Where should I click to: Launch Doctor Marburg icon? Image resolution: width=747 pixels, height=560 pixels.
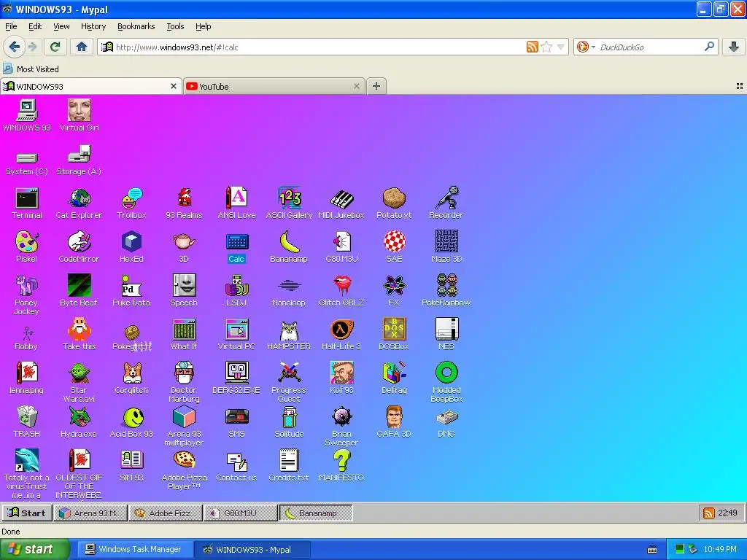(184, 382)
